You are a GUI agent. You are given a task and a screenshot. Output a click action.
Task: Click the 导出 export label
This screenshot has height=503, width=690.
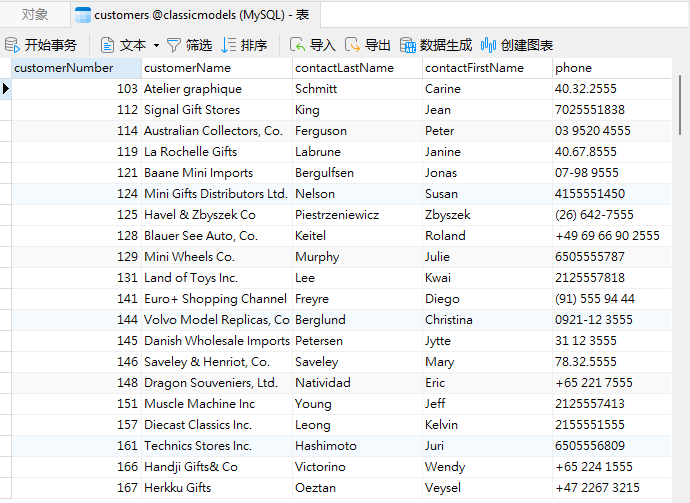[378, 45]
